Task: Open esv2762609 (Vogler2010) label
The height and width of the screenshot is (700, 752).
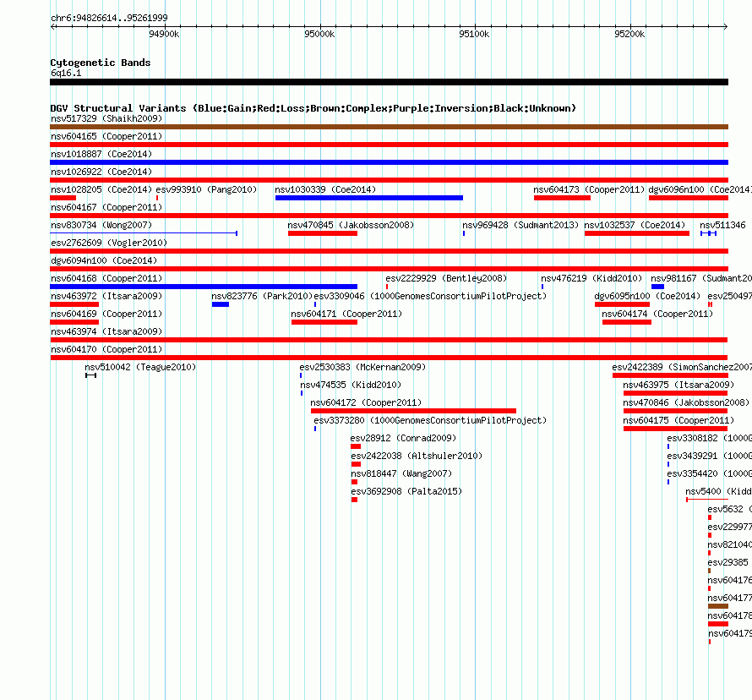Action: coord(109,243)
